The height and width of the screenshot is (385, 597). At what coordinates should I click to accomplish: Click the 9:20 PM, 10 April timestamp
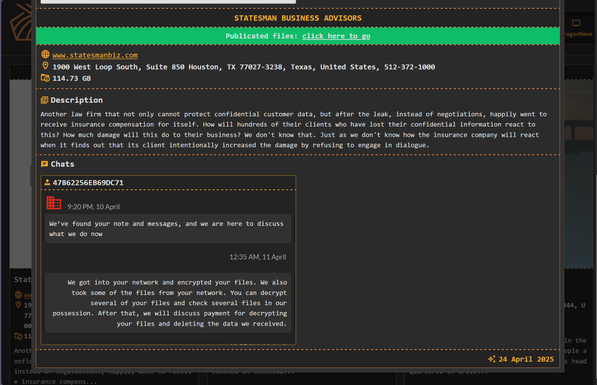(x=94, y=207)
